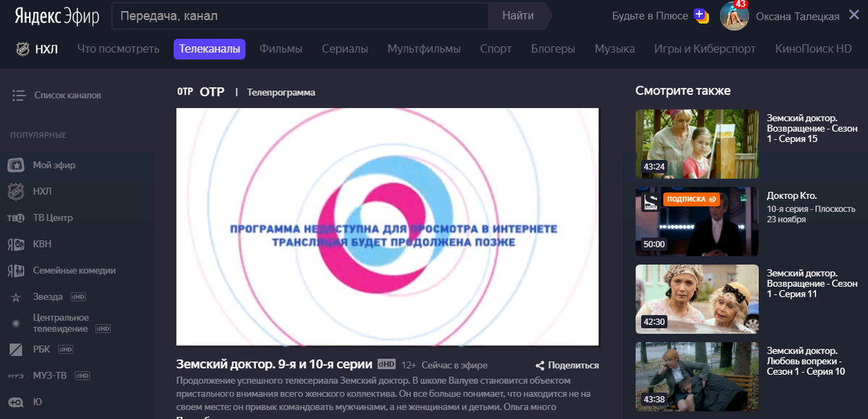The image size is (868, 419).
Task: Click the NHL shield icon in navigation bar
Action: [22, 49]
